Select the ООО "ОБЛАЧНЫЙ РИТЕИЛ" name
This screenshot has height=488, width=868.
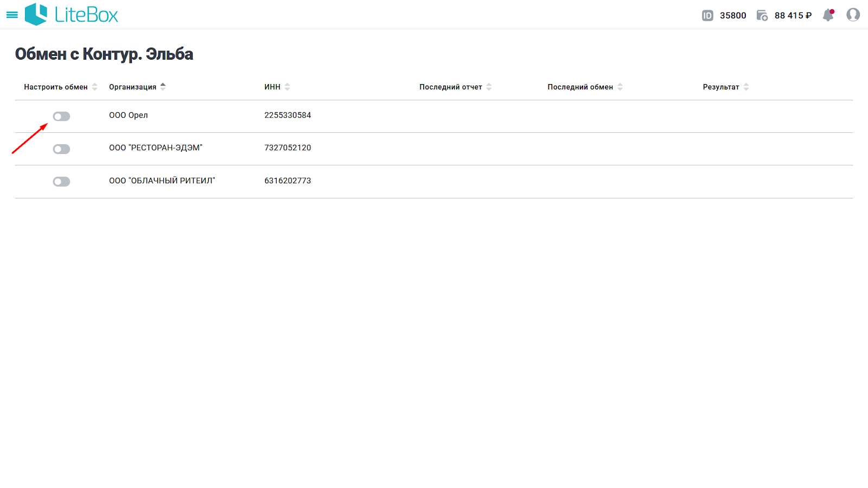[x=162, y=181]
